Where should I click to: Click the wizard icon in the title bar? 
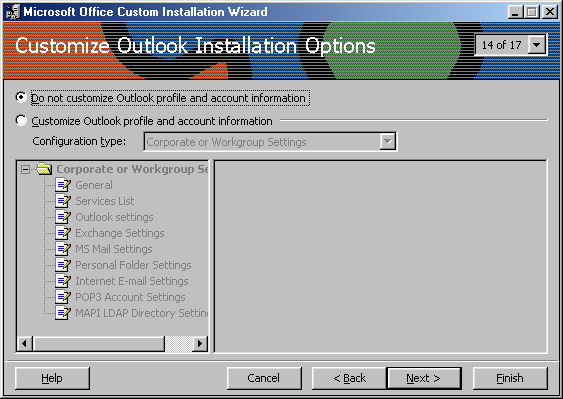[x=13, y=12]
